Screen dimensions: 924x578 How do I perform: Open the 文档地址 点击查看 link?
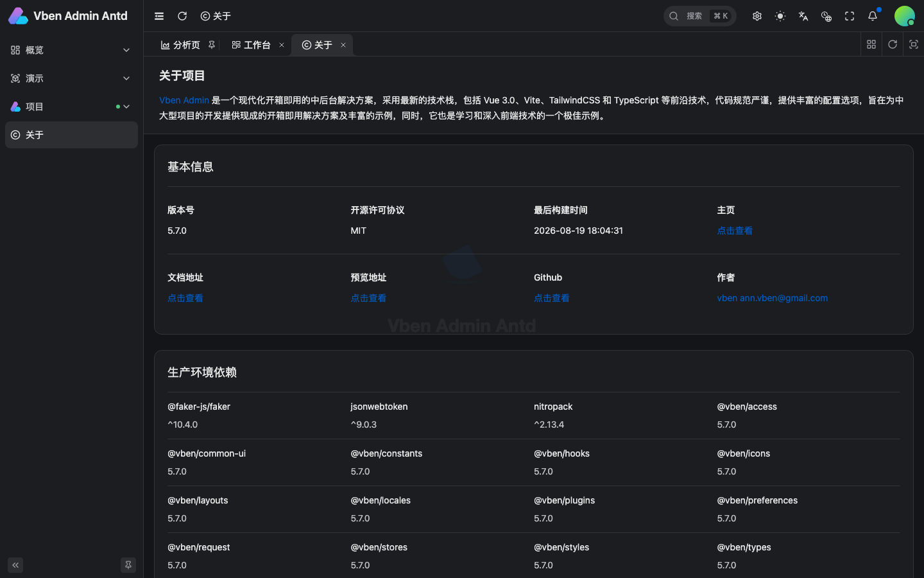pyautogui.click(x=185, y=298)
